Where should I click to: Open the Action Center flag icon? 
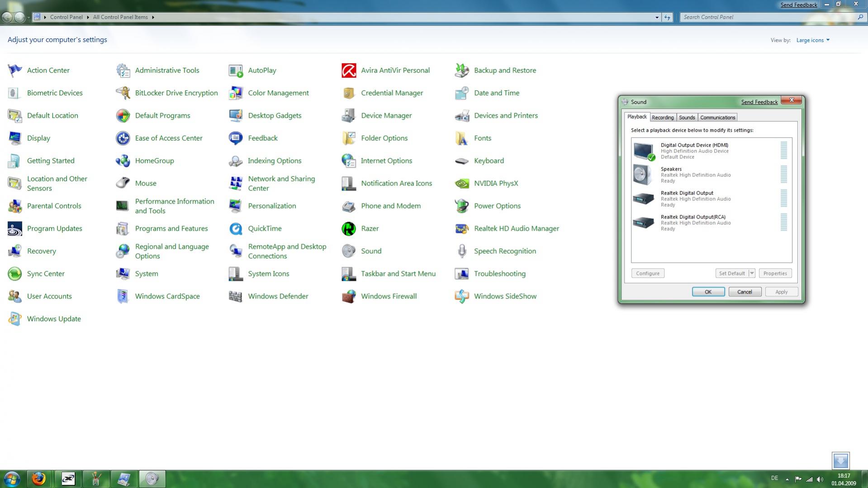14,70
